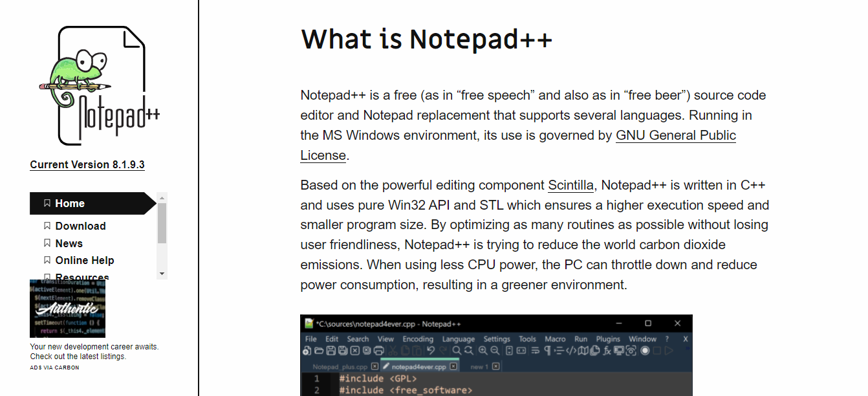Go to the Home sidebar link
The height and width of the screenshot is (396, 868).
point(92,203)
